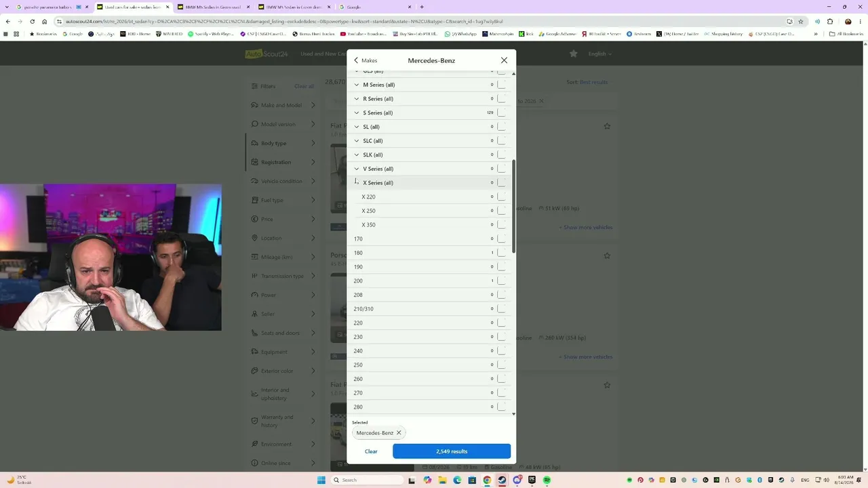
Task: Check the S Series (all) checkbox
Action: click(502, 113)
